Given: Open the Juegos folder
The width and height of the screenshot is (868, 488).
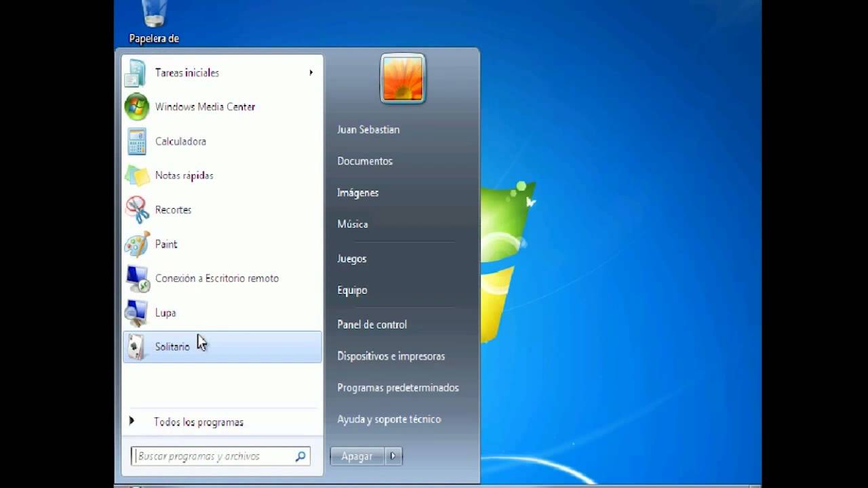Looking at the screenshot, I should pyautogui.click(x=352, y=259).
